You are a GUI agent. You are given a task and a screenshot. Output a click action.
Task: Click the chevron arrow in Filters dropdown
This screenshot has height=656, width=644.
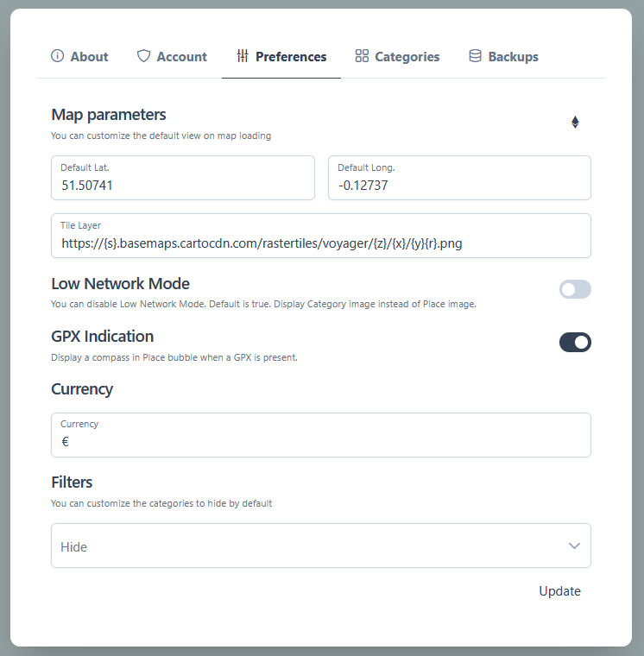pos(574,546)
